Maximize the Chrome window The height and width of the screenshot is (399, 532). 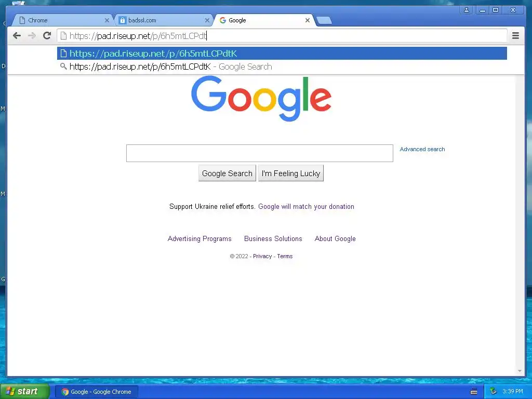pos(495,10)
